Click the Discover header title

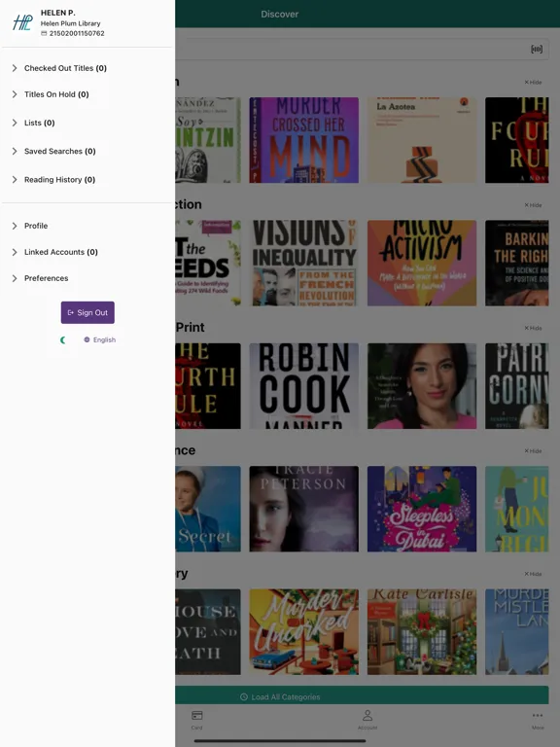280,15
